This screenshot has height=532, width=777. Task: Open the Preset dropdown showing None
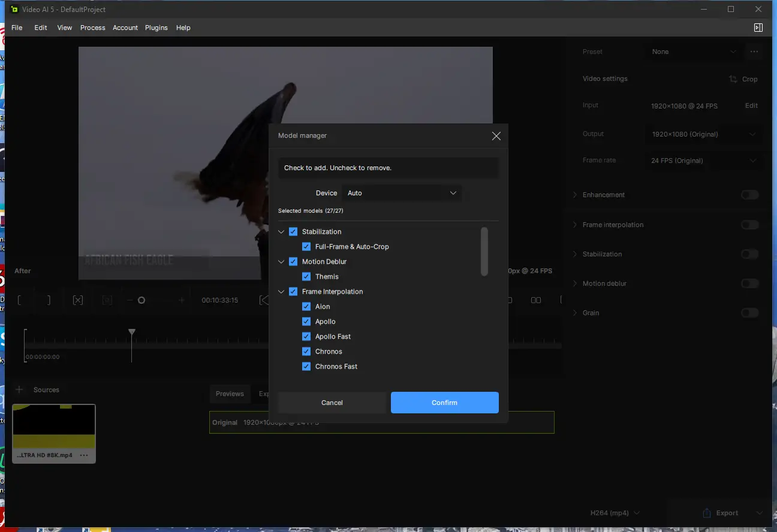point(694,52)
